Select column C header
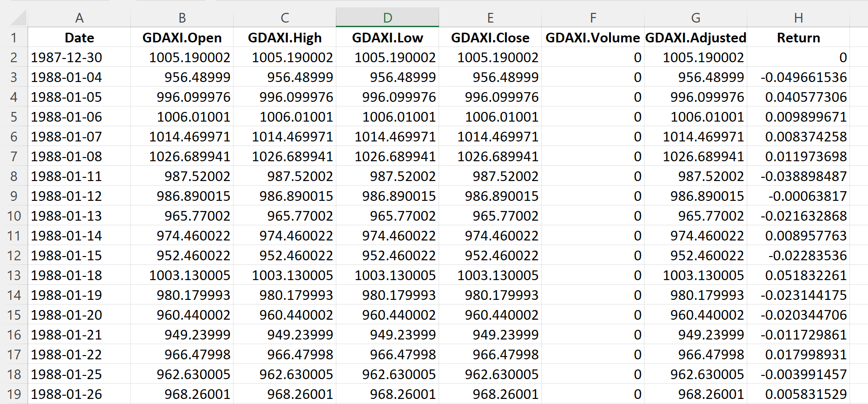Screen dimensions: 868x404 [x=285, y=18]
